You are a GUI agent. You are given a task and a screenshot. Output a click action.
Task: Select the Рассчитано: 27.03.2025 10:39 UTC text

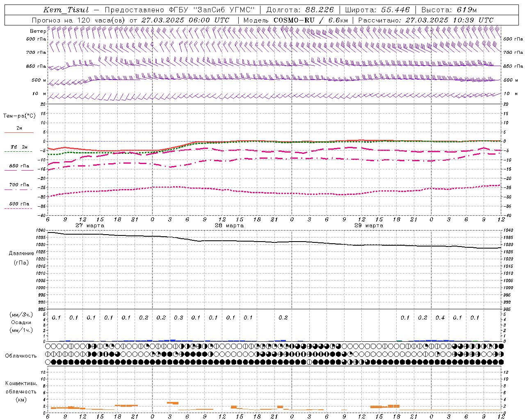point(426,20)
